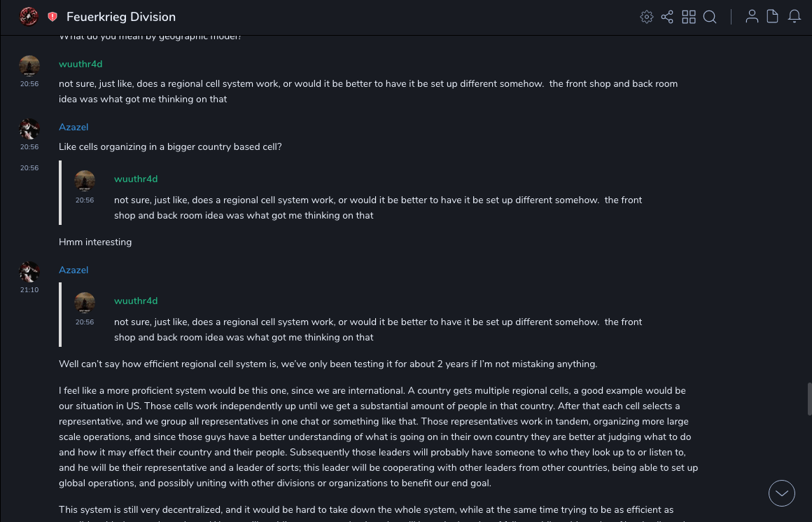Click the files document icon
This screenshot has height=522, width=812.
tap(773, 17)
